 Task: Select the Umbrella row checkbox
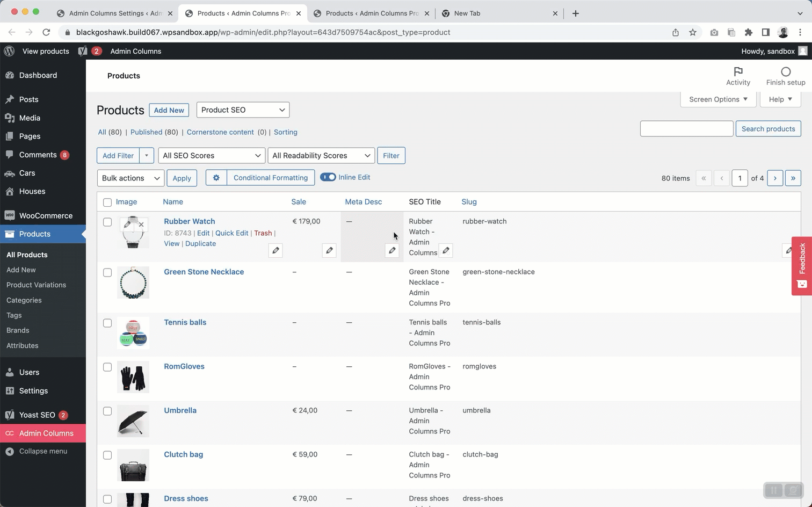(x=107, y=411)
